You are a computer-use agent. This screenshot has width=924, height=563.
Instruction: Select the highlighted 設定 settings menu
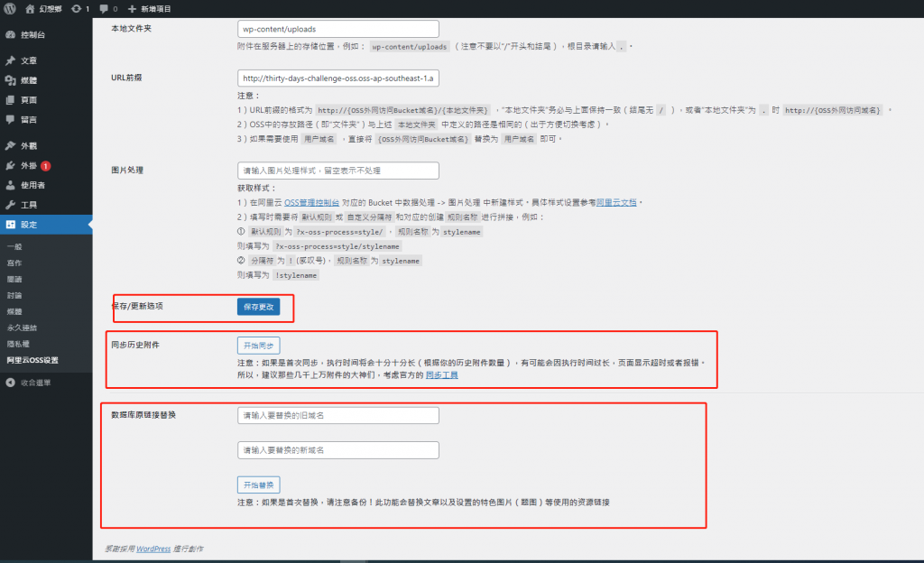tap(46, 225)
